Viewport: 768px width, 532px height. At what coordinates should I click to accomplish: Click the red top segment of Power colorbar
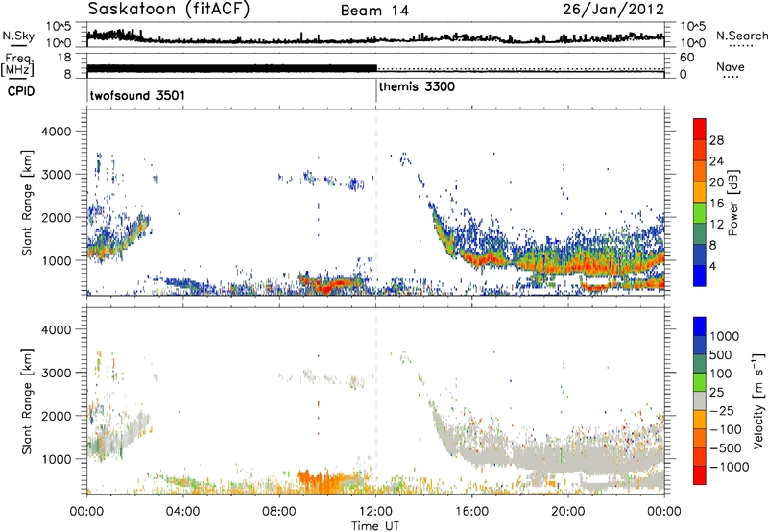point(700,129)
